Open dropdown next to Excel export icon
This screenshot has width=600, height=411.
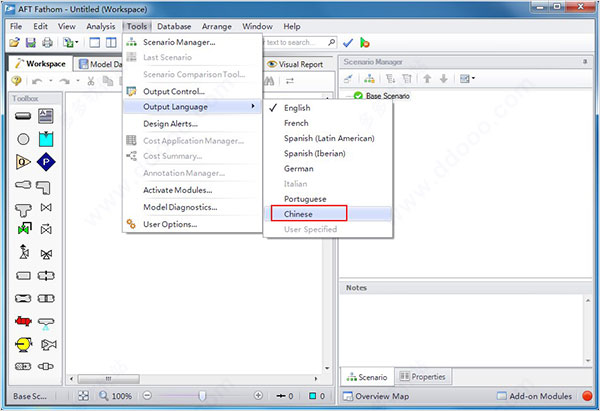[77, 42]
